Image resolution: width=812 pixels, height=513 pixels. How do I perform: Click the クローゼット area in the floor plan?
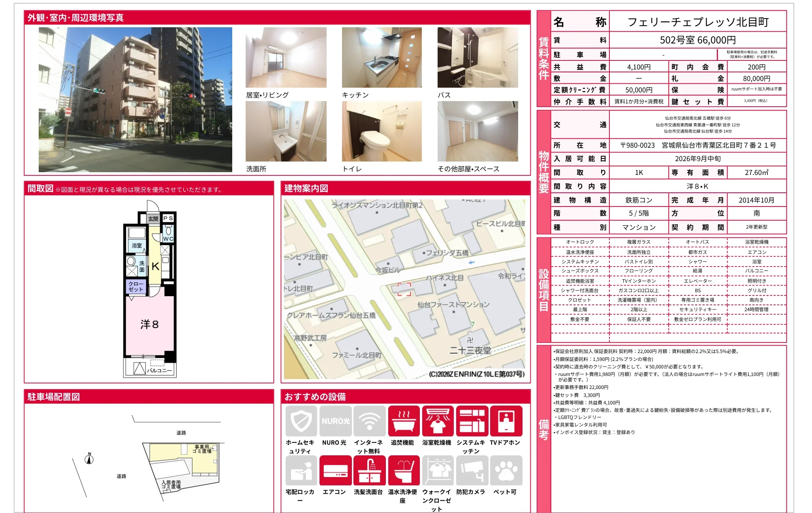pos(136,287)
